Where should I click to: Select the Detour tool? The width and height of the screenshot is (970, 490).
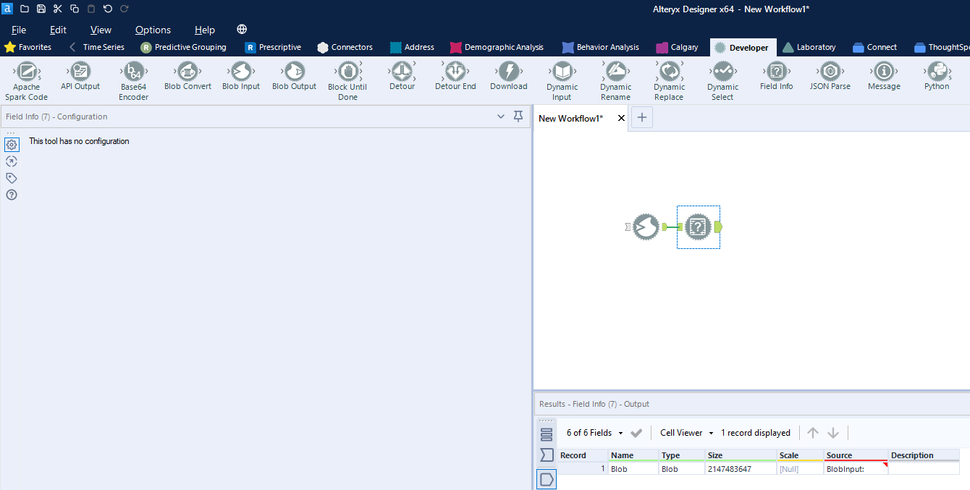(x=402, y=77)
